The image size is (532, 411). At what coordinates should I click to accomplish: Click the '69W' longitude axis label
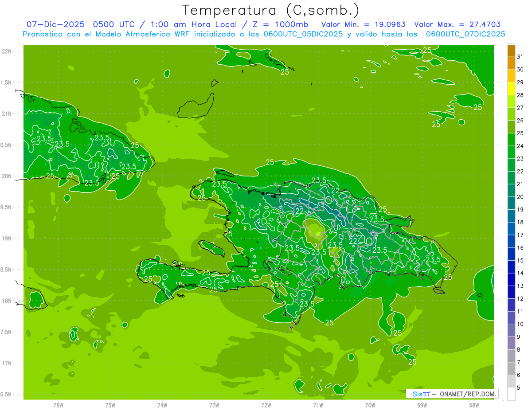tap(422, 405)
